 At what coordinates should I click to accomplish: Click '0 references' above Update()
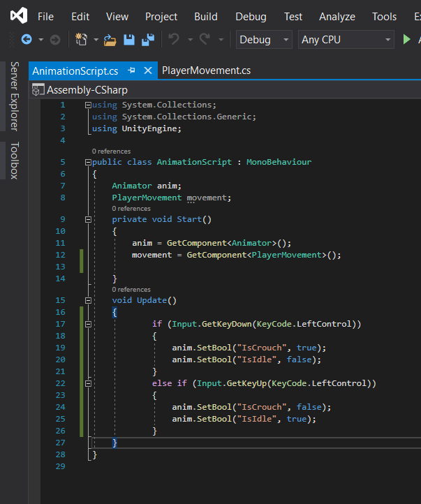point(131,289)
